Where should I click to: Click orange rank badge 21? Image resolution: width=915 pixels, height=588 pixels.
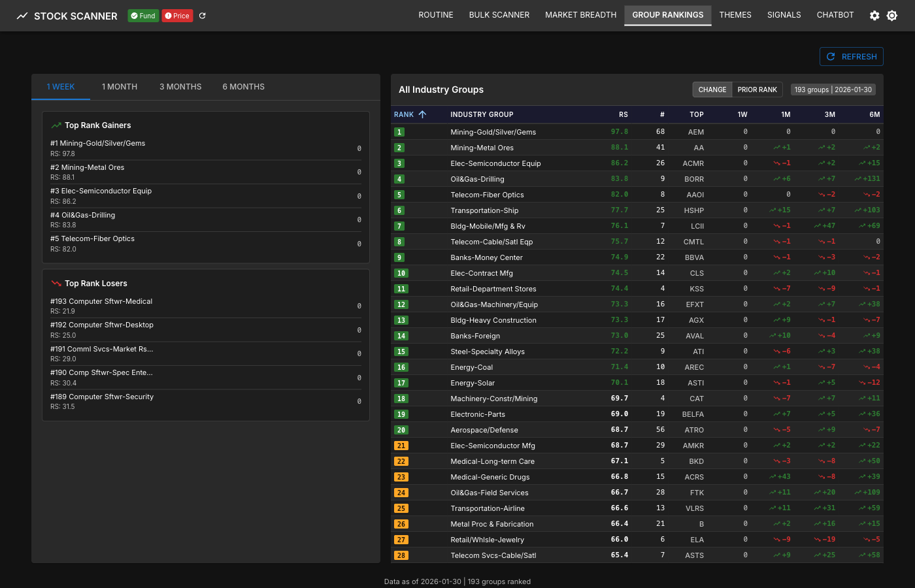pyautogui.click(x=401, y=446)
